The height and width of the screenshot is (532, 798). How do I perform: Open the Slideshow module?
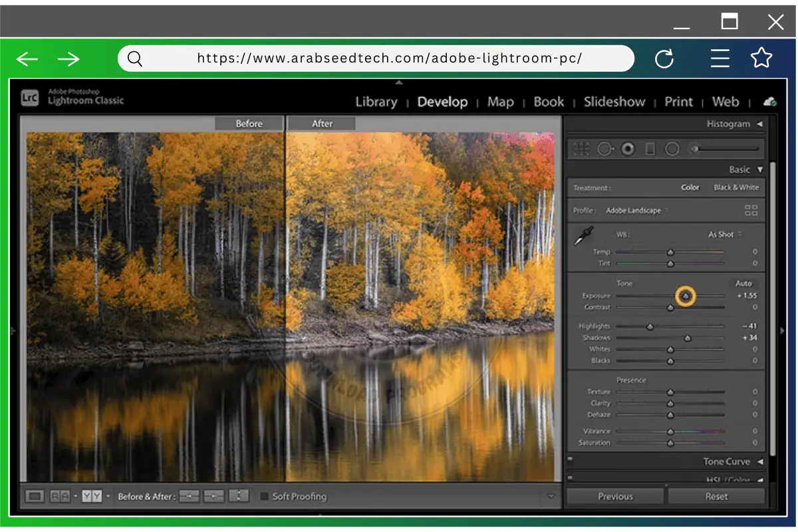coord(614,102)
